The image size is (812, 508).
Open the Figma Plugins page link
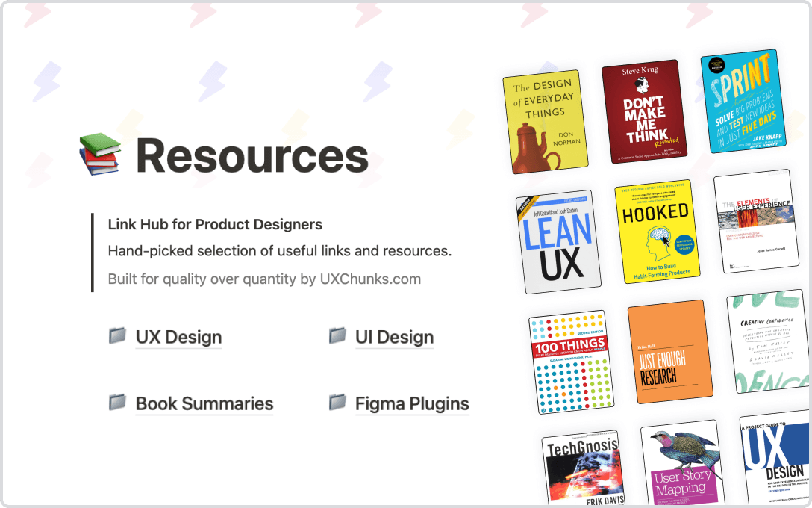point(412,404)
